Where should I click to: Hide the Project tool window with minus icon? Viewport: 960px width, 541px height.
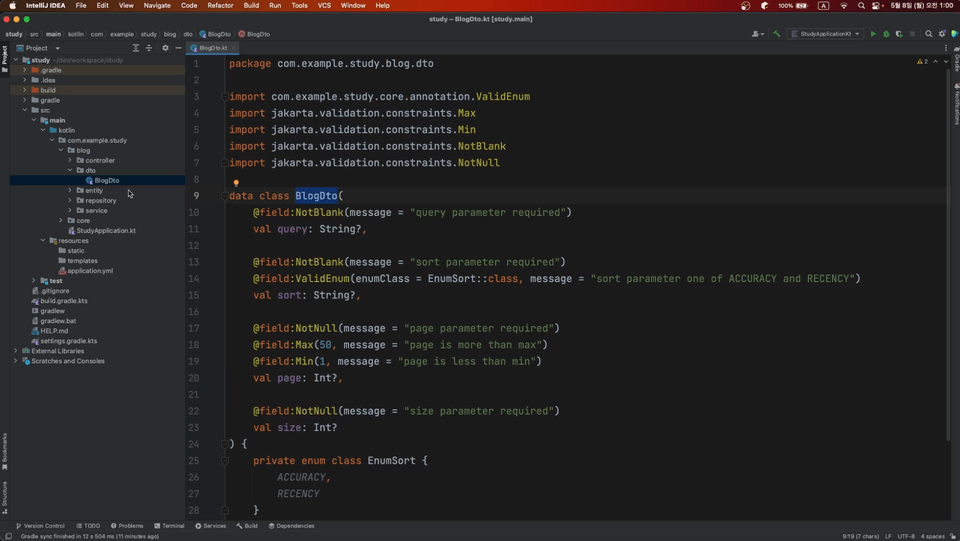click(178, 48)
